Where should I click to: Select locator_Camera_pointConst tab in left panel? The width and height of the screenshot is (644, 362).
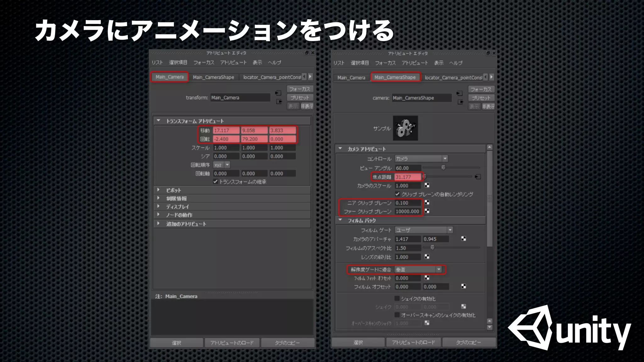[272, 77]
